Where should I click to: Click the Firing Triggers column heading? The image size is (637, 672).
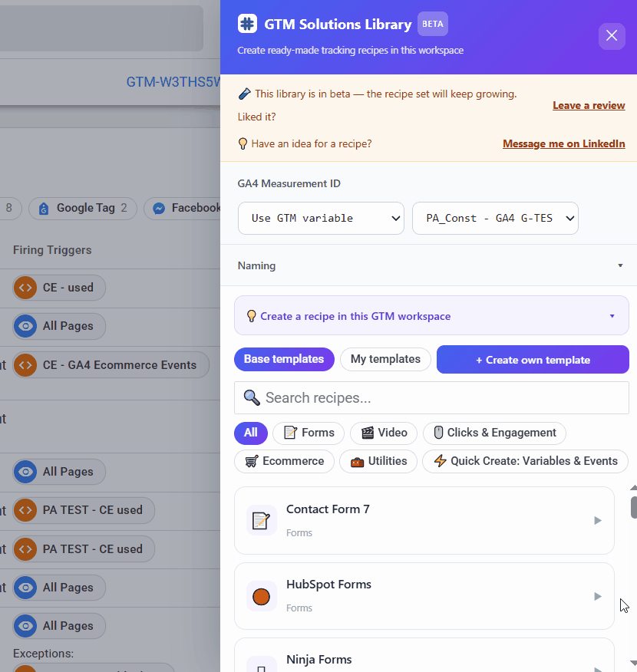point(52,250)
